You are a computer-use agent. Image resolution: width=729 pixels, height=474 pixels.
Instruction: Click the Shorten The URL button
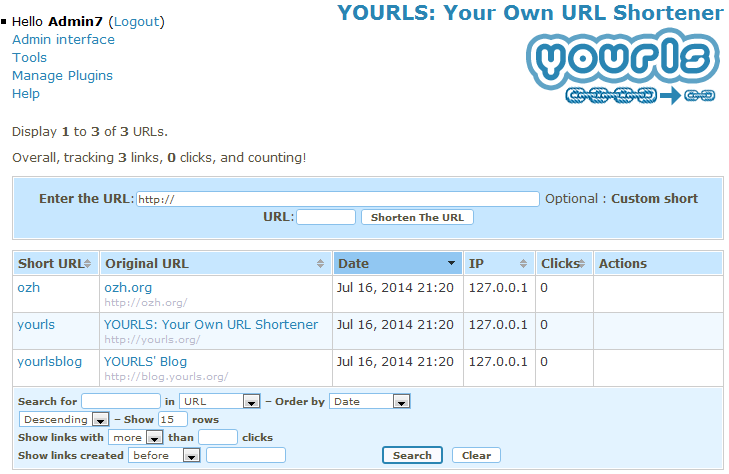point(418,217)
